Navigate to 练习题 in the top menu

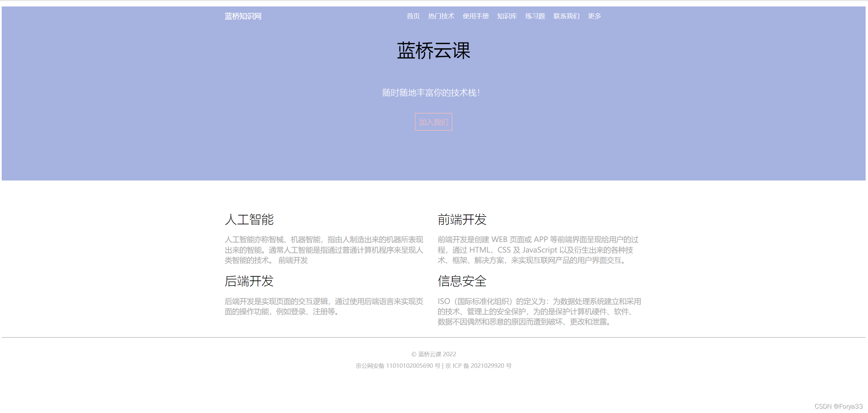pos(535,16)
